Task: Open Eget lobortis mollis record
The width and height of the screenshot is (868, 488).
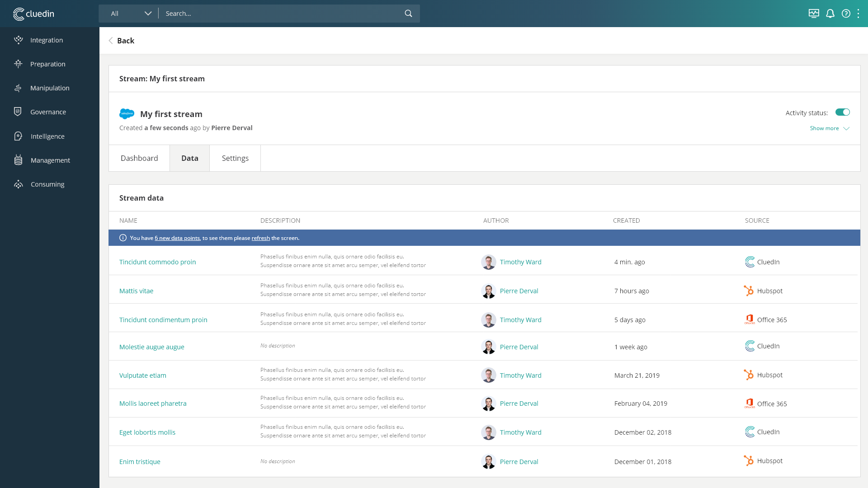Action: click(147, 432)
